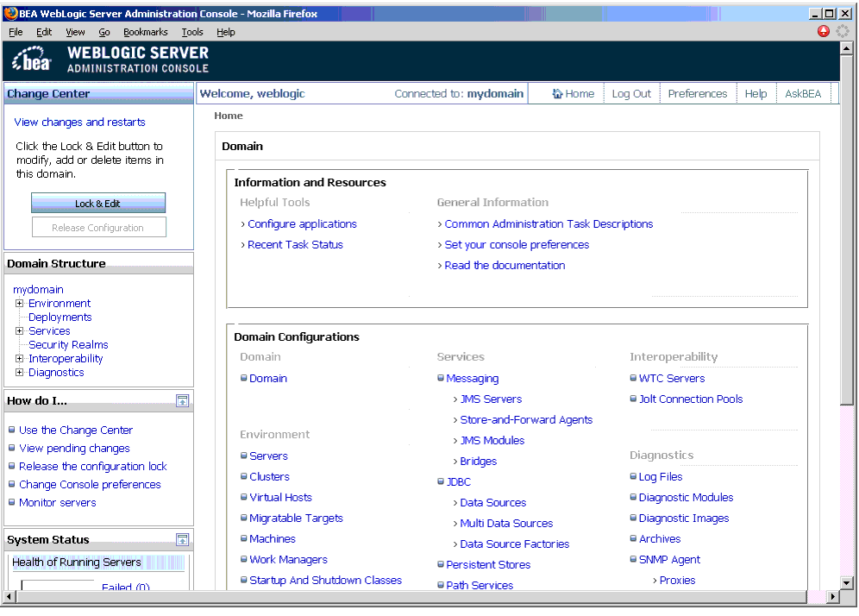Click bullet icon beside Log Files
The image size is (859, 616).
[633, 476]
